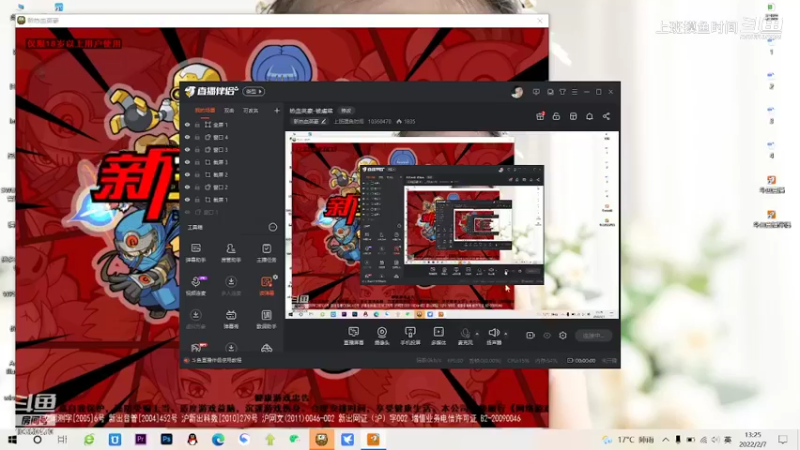
Task: Add 摄像头 camera source
Action: pyautogui.click(x=382, y=336)
